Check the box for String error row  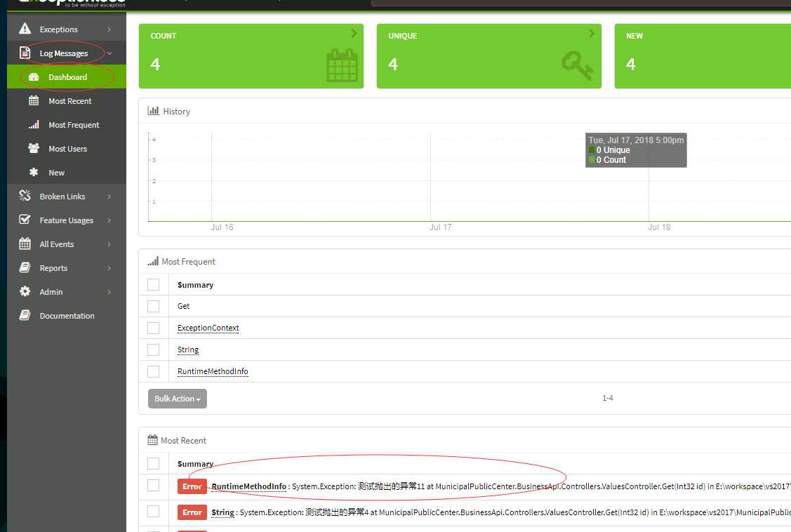coord(153,511)
